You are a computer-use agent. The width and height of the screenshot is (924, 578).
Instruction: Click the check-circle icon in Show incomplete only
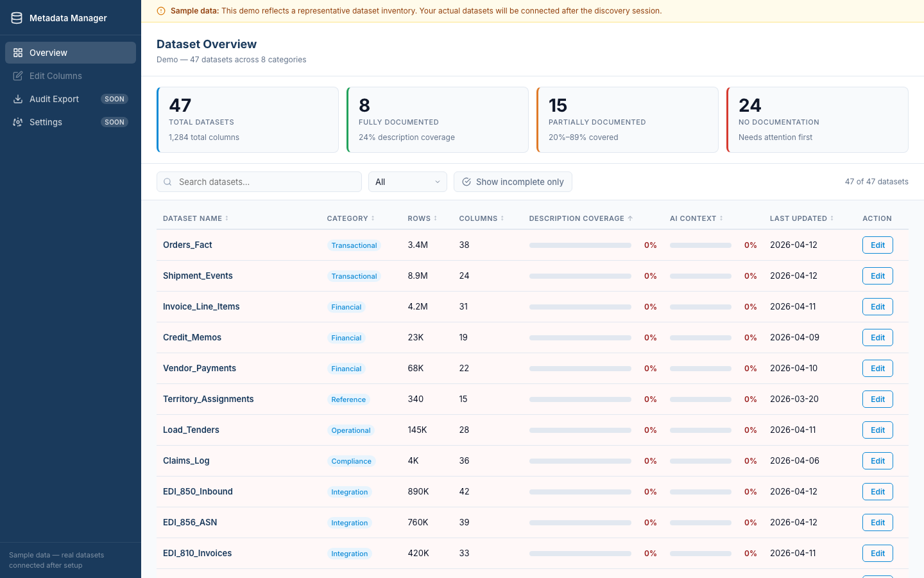click(x=466, y=182)
